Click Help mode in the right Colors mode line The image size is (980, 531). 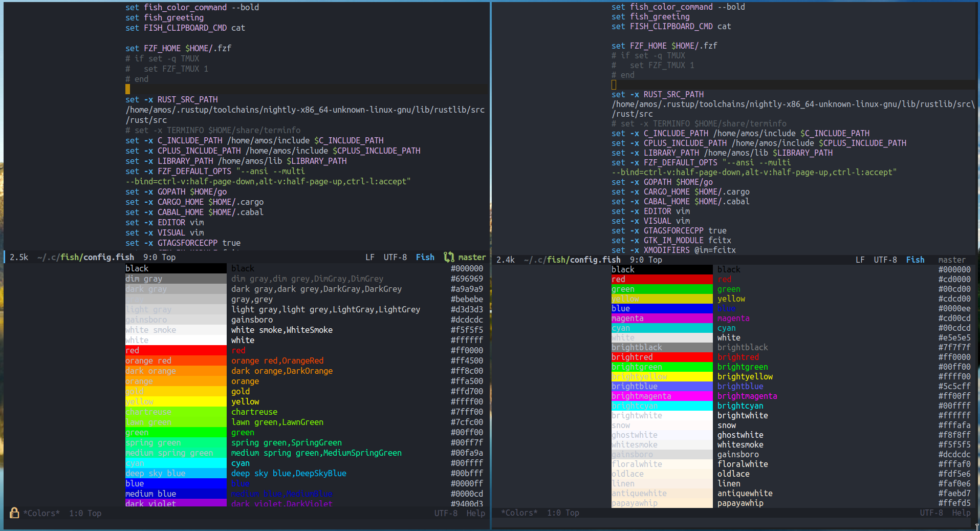point(961,513)
